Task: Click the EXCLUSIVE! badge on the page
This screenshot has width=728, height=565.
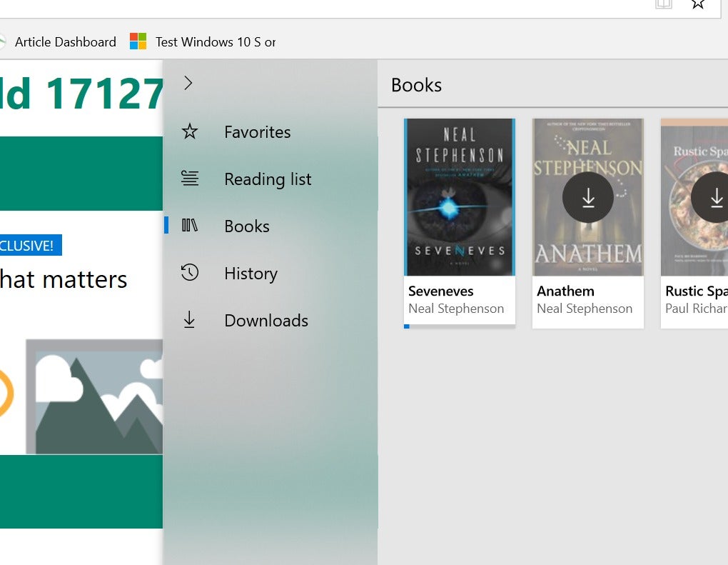Action: [x=31, y=245]
